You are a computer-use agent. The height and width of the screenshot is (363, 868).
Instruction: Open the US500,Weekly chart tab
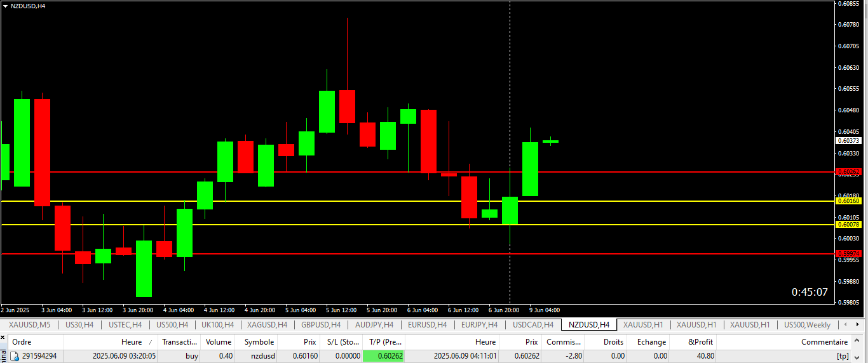[807, 325]
